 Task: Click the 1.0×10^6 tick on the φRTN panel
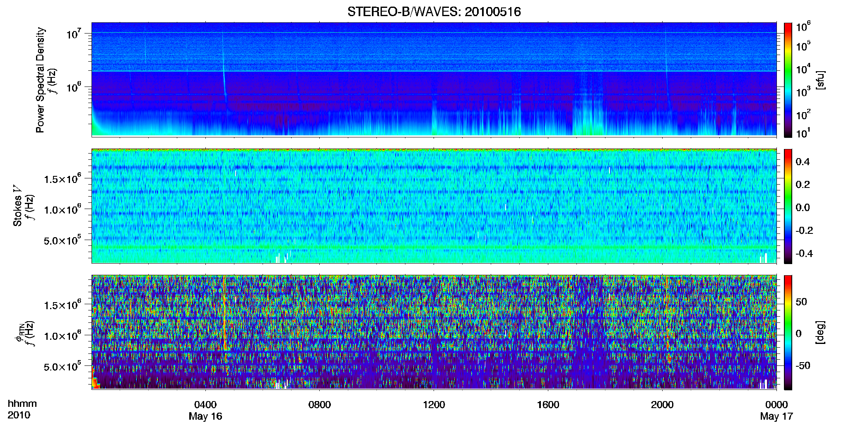63,335
